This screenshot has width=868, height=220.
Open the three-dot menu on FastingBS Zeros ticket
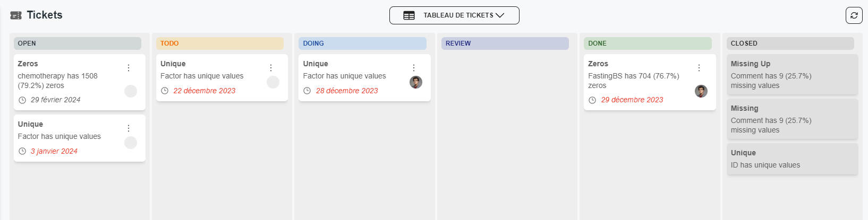pos(699,68)
